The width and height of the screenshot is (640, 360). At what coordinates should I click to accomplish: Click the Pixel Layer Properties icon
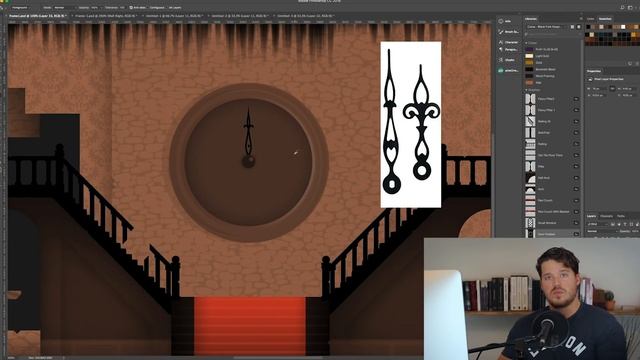tap(590, 79)
